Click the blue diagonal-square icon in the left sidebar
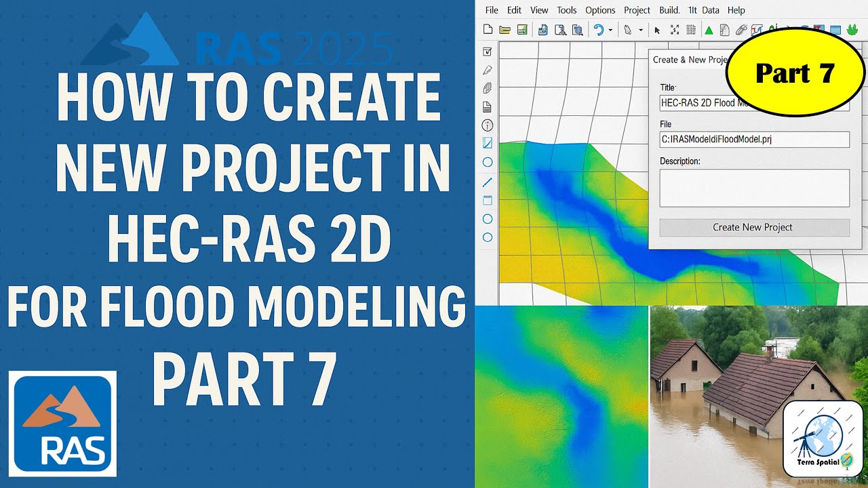868x488 pixels. [487, 143]
